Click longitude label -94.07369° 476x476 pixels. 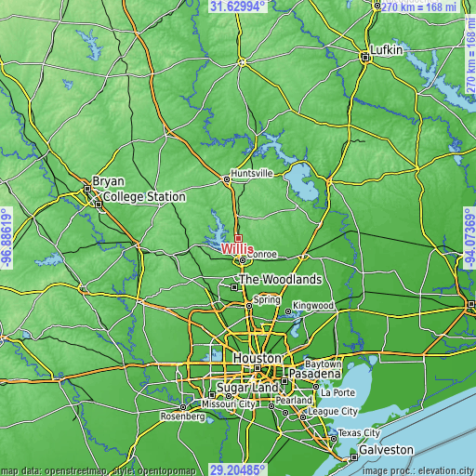469,238
